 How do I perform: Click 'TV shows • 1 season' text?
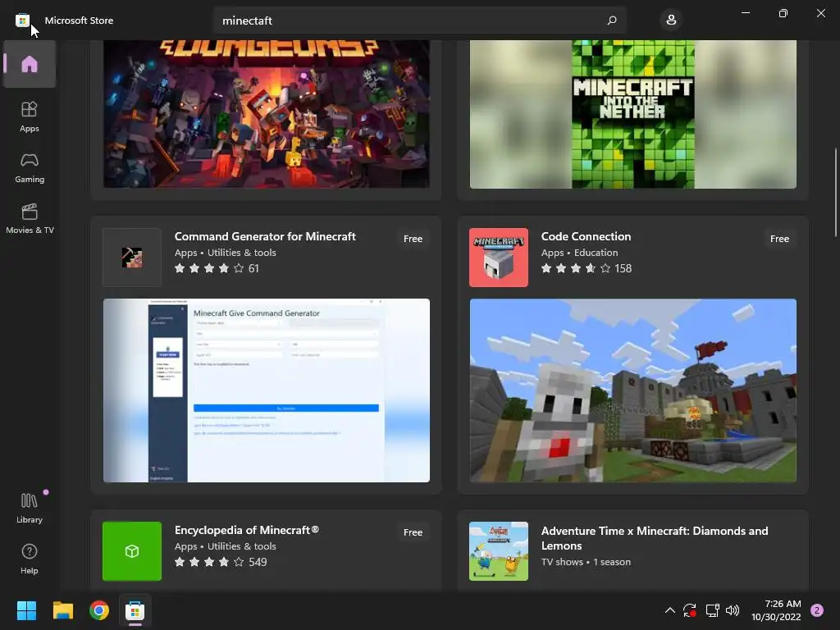pos(586,562)
